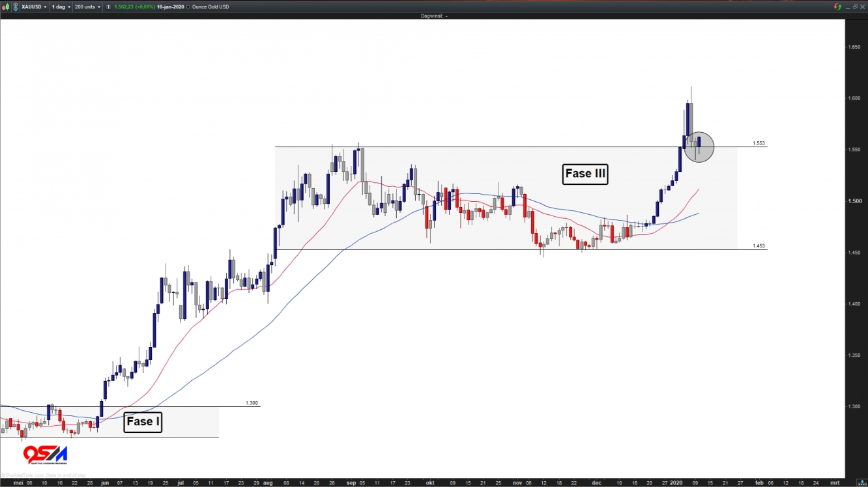
Task: Click the 'nov' label on time axis
Action: point(517,483)
